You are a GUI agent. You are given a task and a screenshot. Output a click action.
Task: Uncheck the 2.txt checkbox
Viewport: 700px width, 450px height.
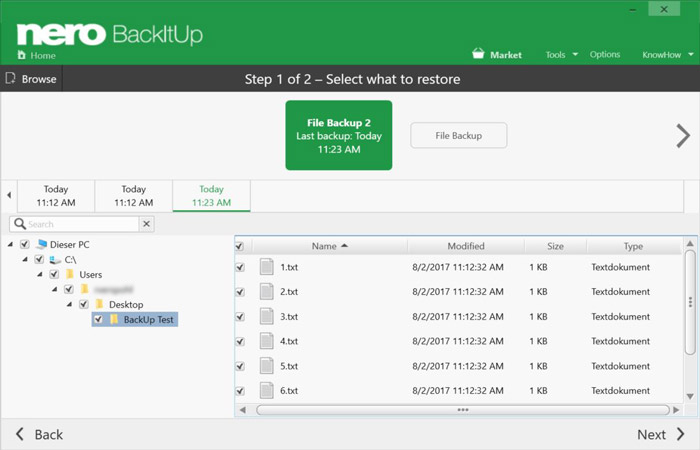point(240,292)
